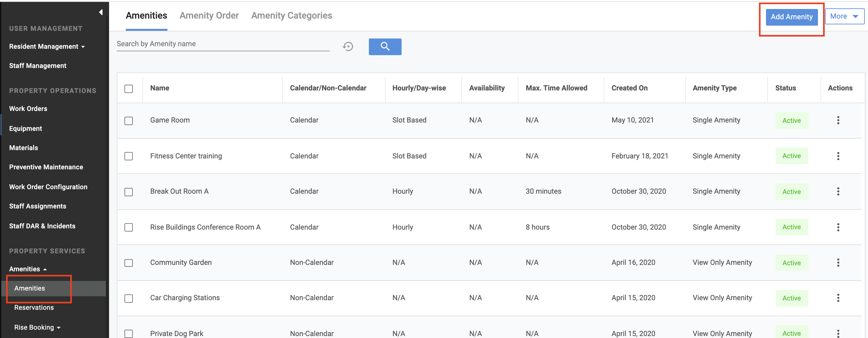Switch to the Amenity Order tab
The height and width of the screenshot is (338, 868).
pos(209,15)
